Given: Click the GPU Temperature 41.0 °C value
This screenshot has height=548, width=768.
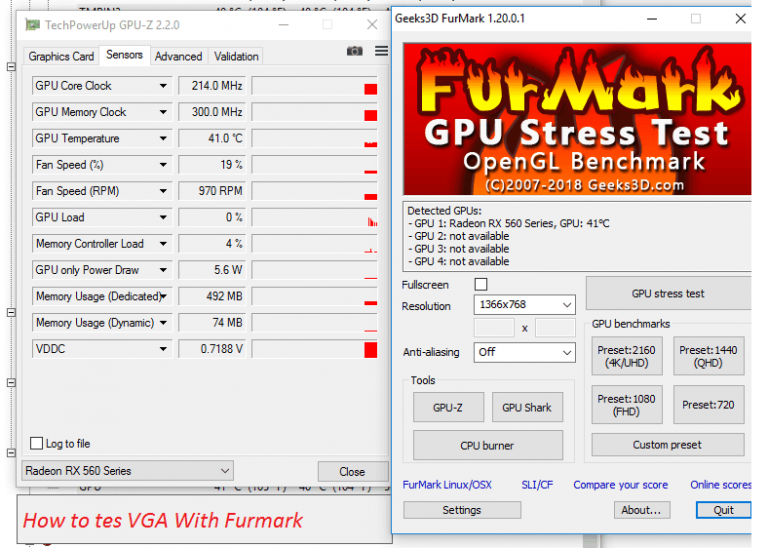Looking at the screenshot, I should click(x=212, y=139).
